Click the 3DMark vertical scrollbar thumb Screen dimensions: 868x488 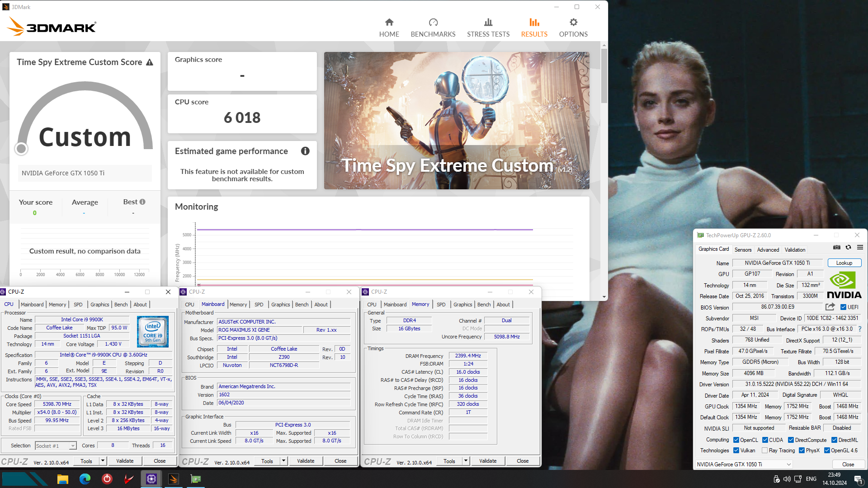click(x=604, y=75)
